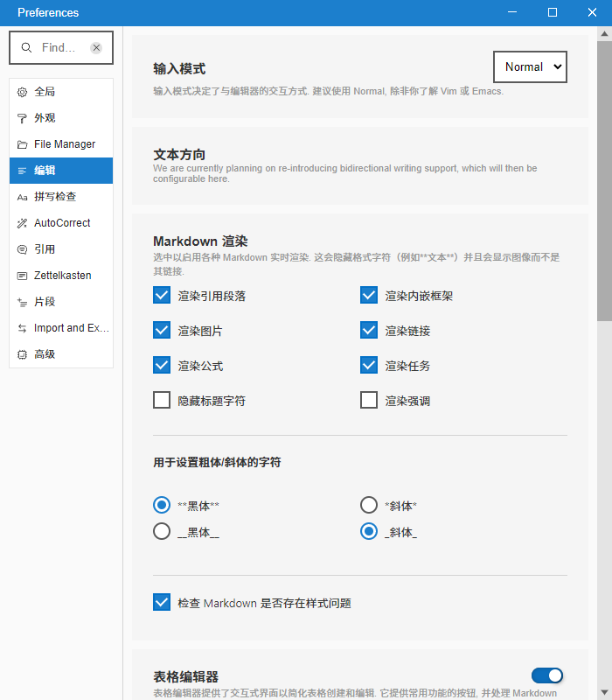Click the scrollbar down arrow

[604, 693]
